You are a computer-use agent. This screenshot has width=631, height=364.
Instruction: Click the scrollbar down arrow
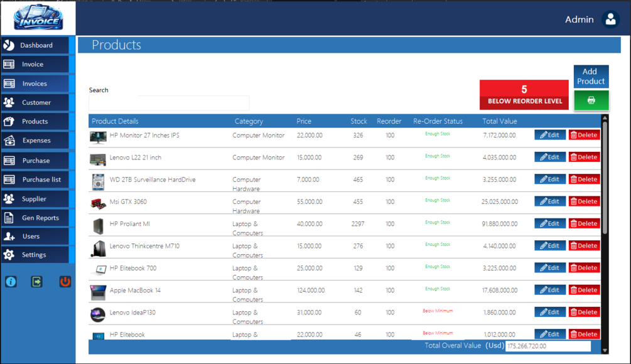click(605, 350)
